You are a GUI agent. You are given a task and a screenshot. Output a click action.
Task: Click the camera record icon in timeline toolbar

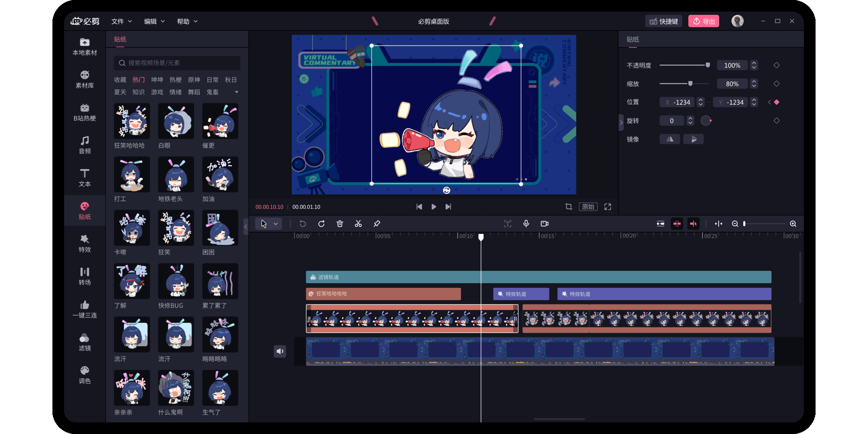545,224
